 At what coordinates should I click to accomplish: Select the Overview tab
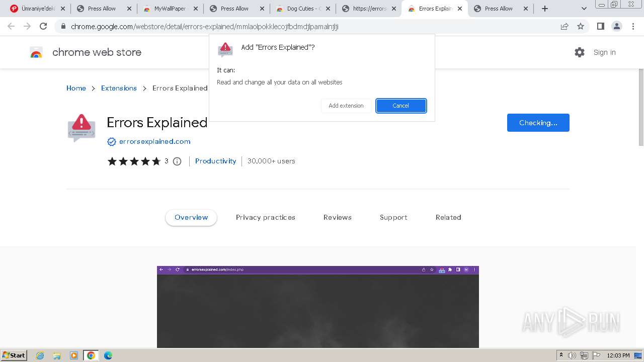(x=191, y=217)
